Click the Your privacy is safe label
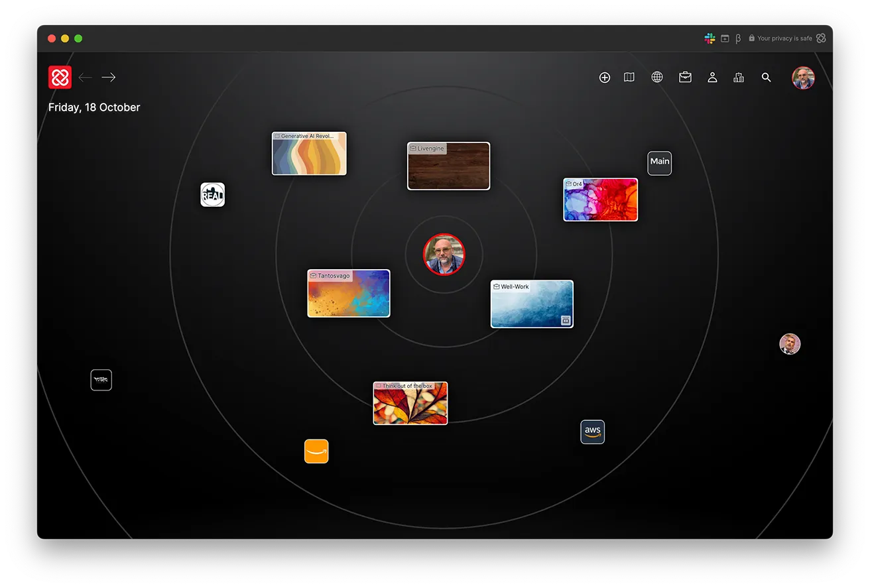This screenshot has width=870, height=588. (x=784, y=38)
